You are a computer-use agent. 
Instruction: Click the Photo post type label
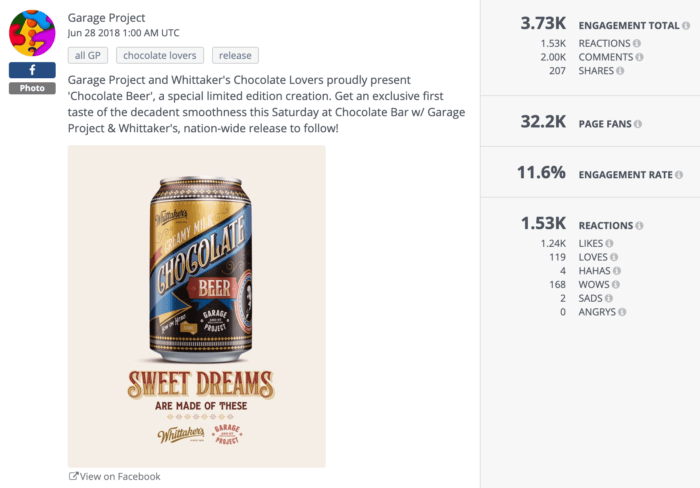(x=32, y=88)
